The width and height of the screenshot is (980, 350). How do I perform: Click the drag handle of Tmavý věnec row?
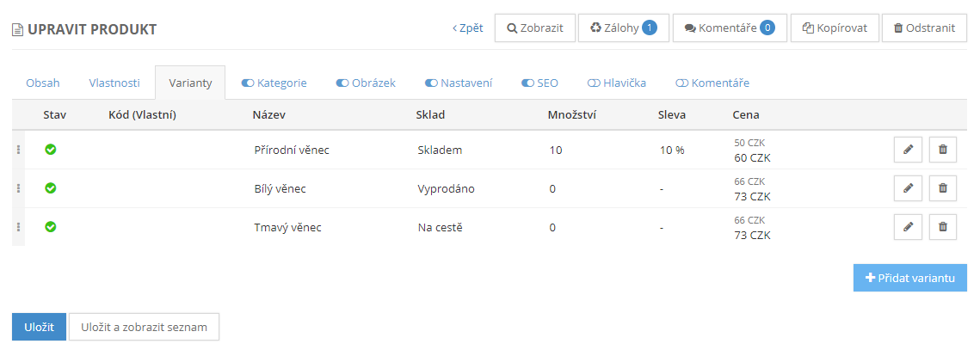pos(18,227)
